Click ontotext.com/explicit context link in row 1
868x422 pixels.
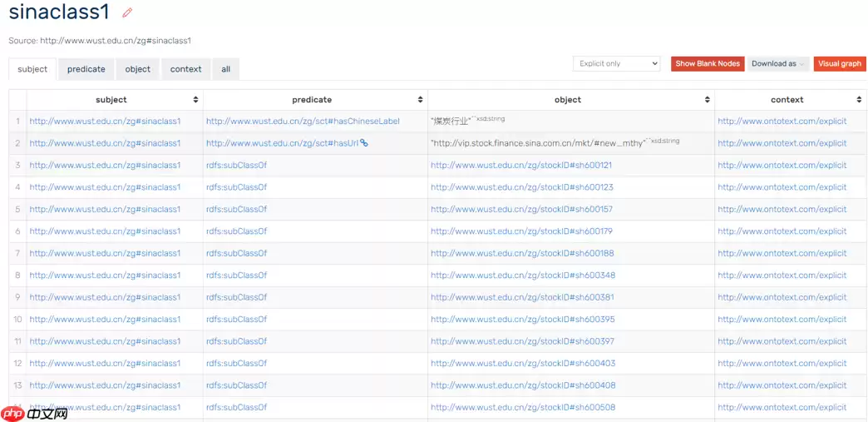tap(782, 122)
